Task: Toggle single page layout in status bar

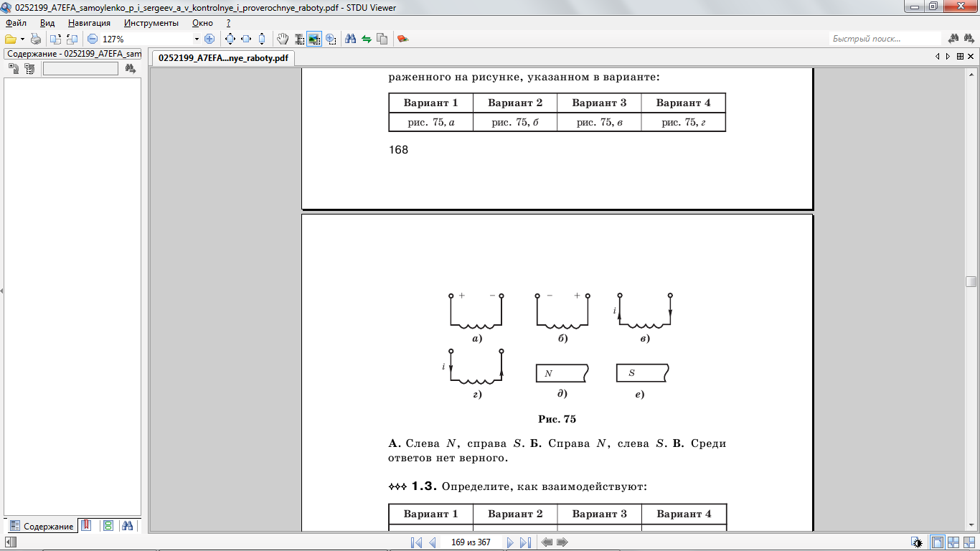Action: pos(938,542)
